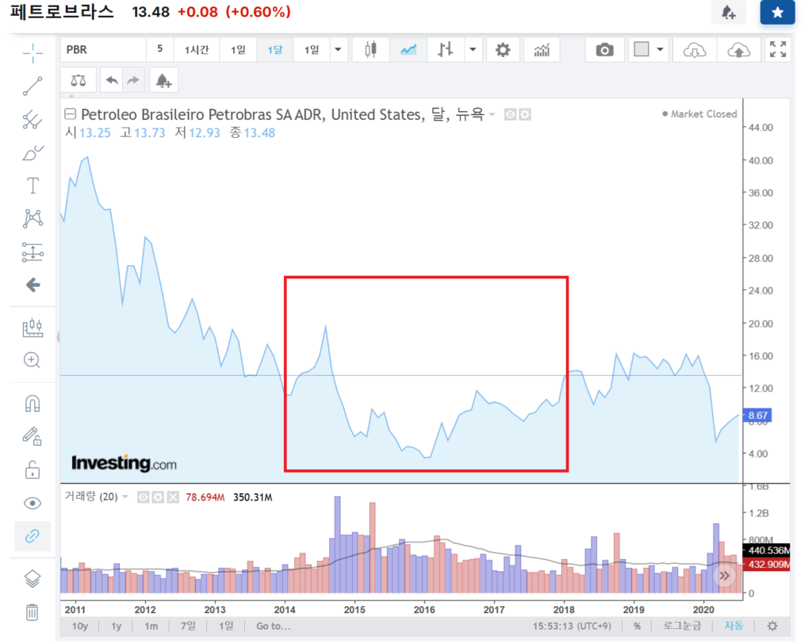This screenshot has width=812, height=644.
Task: Toggle the favorite star button
Action: [777, 12]
